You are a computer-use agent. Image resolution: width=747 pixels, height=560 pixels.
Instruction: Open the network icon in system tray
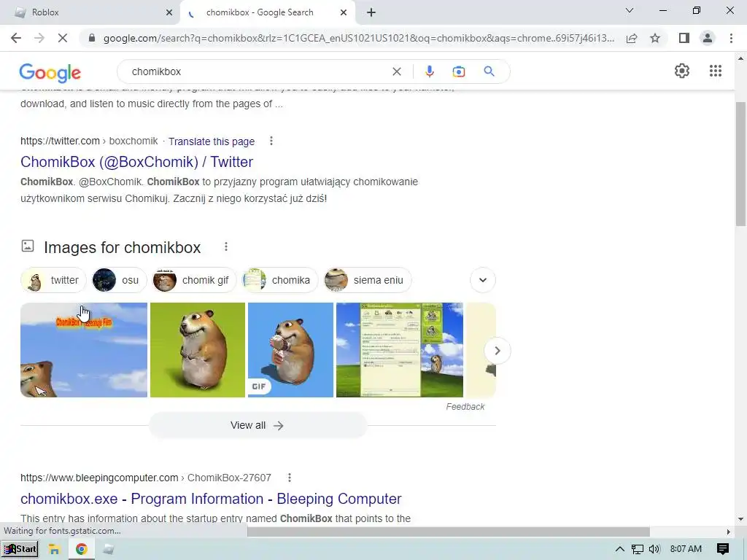[x=637, y=549]
